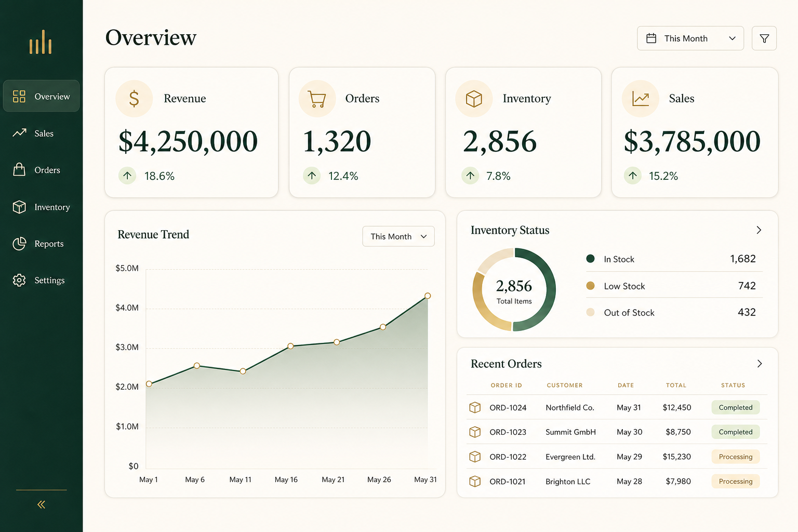Image resolution: width=798 pixels, height=532 pixels.
Task: Click the Completed badge for ORD-1023
Action: (736, 432)
